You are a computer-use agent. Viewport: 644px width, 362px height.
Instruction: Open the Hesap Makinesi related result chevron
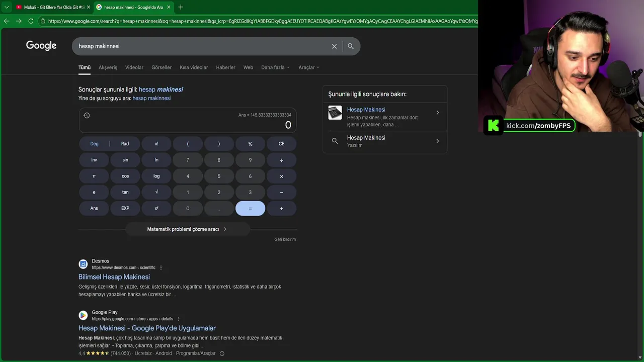pyautogui.click(x=438, y=113)
